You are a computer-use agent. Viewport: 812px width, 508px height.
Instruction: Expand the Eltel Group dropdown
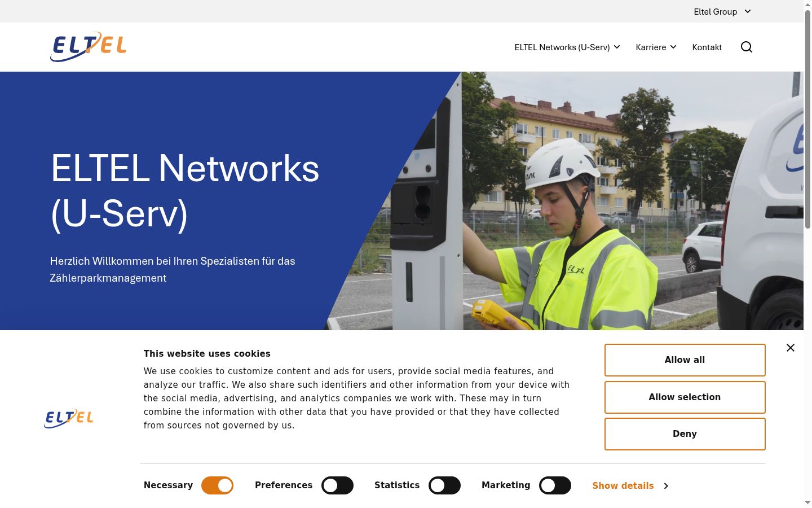coord(722,11)
